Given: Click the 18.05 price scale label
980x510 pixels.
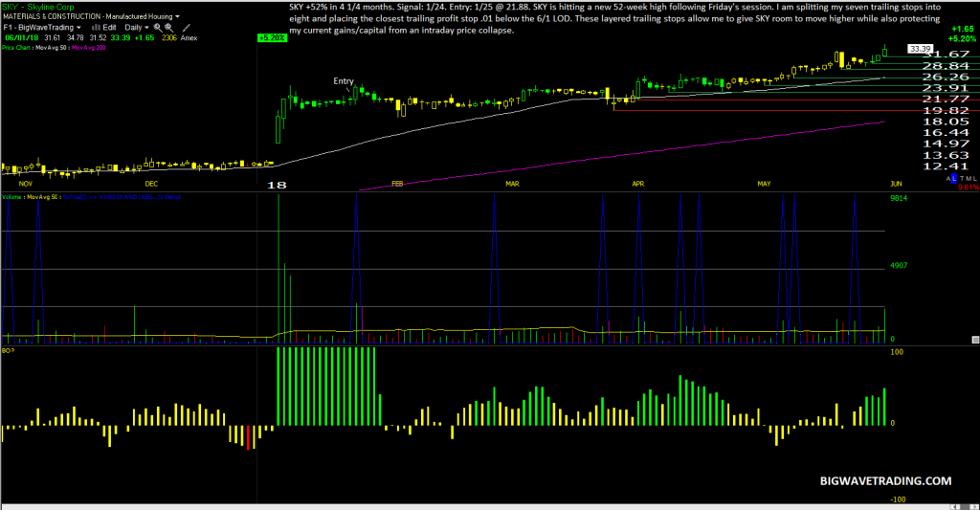Looking at the screenshot, I should (x=946, y=122).
